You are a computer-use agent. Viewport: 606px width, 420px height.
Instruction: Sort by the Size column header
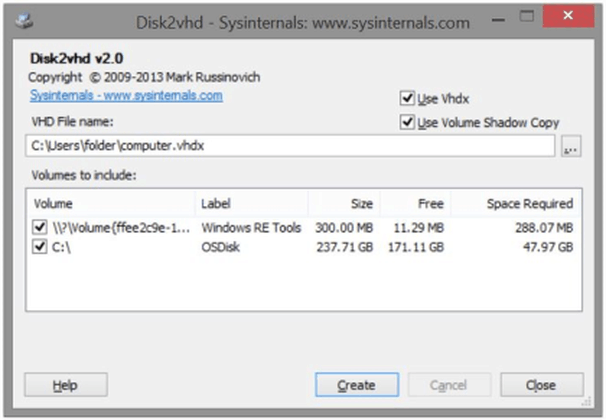click(x=344, y=203)
